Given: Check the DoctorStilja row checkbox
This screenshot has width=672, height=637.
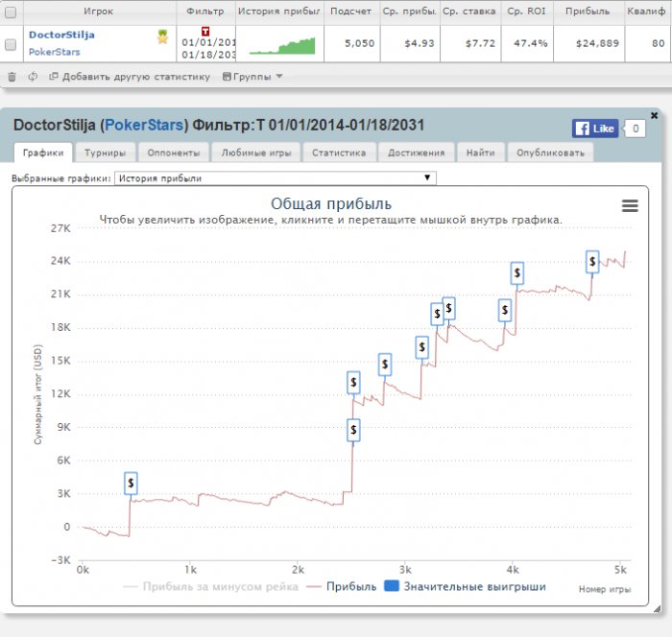Looking at the screenshot, I should click(11, 43).
